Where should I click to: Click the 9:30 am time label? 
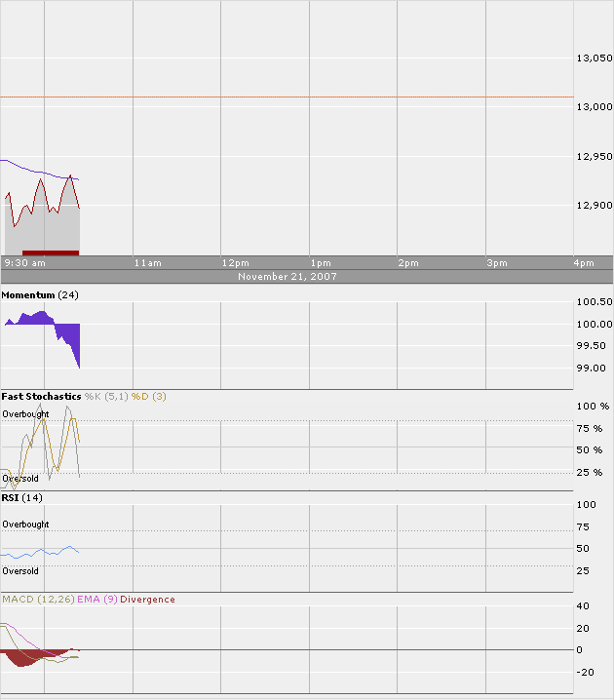coord(25,263)
